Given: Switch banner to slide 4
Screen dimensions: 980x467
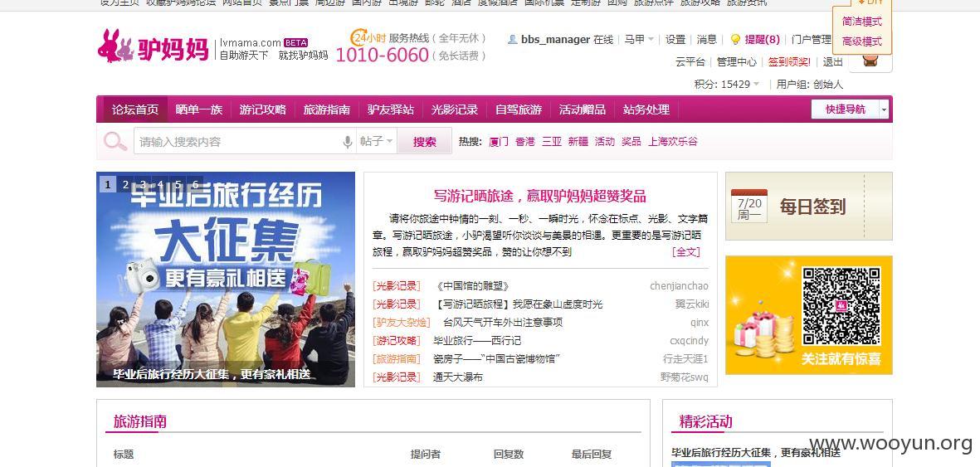Looking at the screenshot, I should [160, 184].
